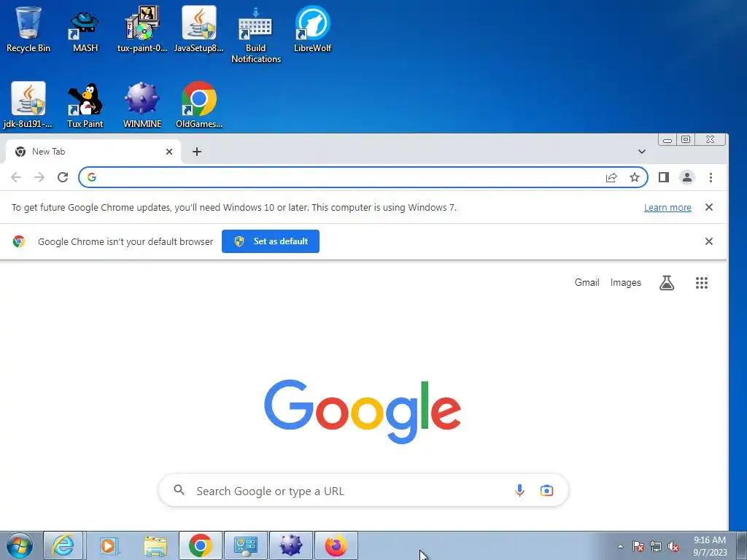The width and height of the screenshot is (747, 560).
Task: Switch to Minesweeper in the taskbar
Action: tap(291, 545)
